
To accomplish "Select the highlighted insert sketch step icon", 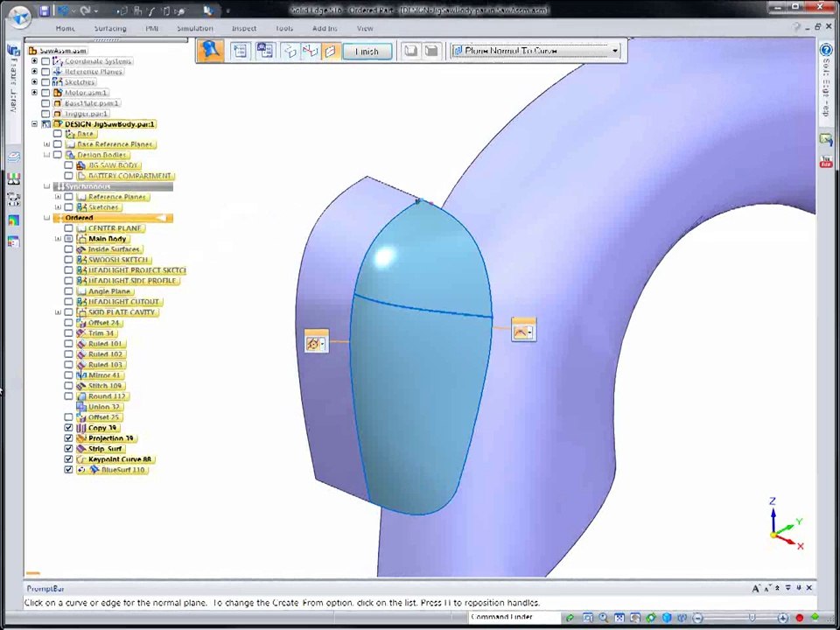I will (x=331, y=52).
